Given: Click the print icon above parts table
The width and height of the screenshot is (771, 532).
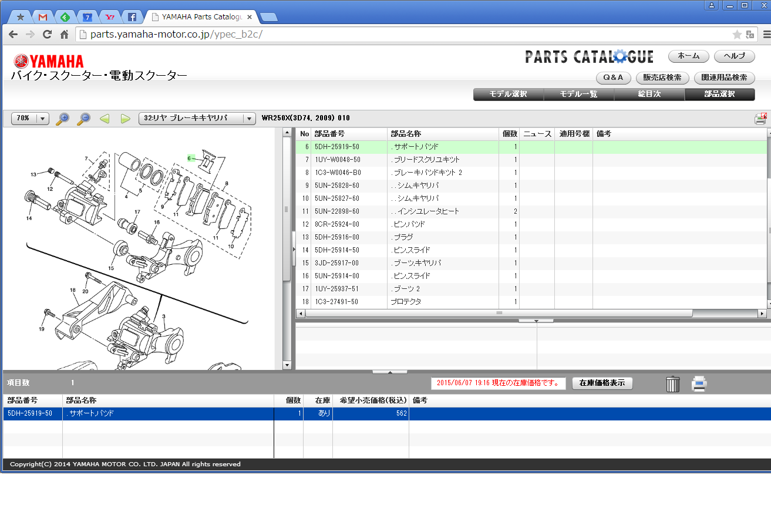Looking at the screenshot, I should coord(760,119).
